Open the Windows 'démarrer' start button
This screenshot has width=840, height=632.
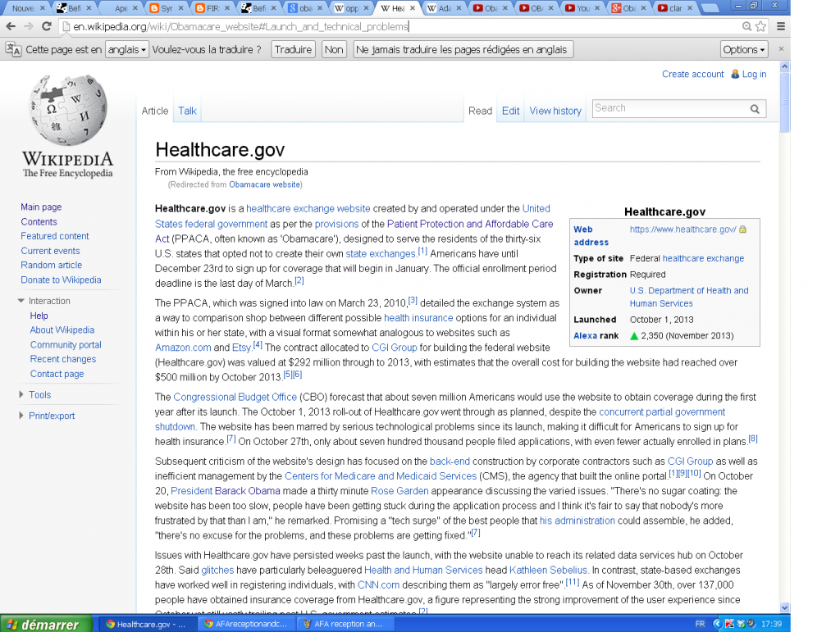(46, 624)
